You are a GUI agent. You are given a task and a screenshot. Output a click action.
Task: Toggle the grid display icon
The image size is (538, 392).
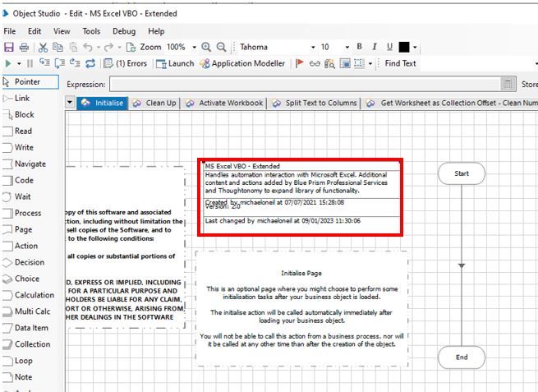(359, 63)
